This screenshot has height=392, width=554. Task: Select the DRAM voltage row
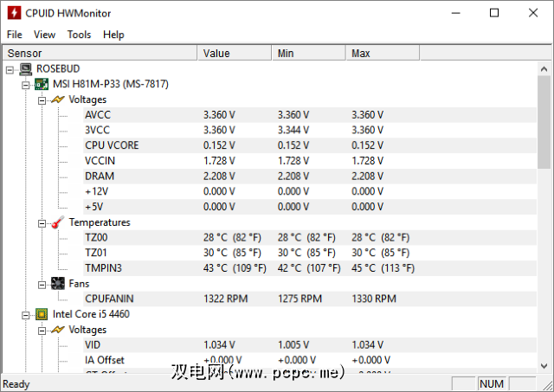pyautogui.click(x=310, y=176)
